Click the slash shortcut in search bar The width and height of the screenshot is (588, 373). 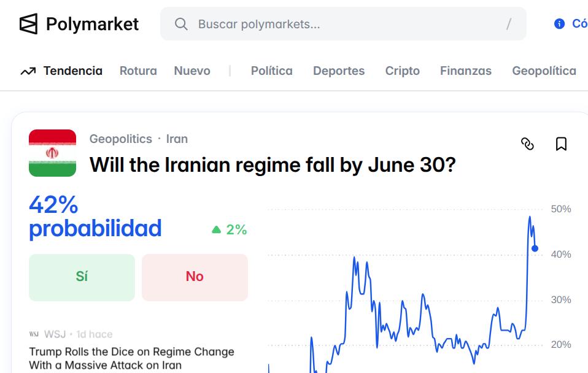point(508,24)
